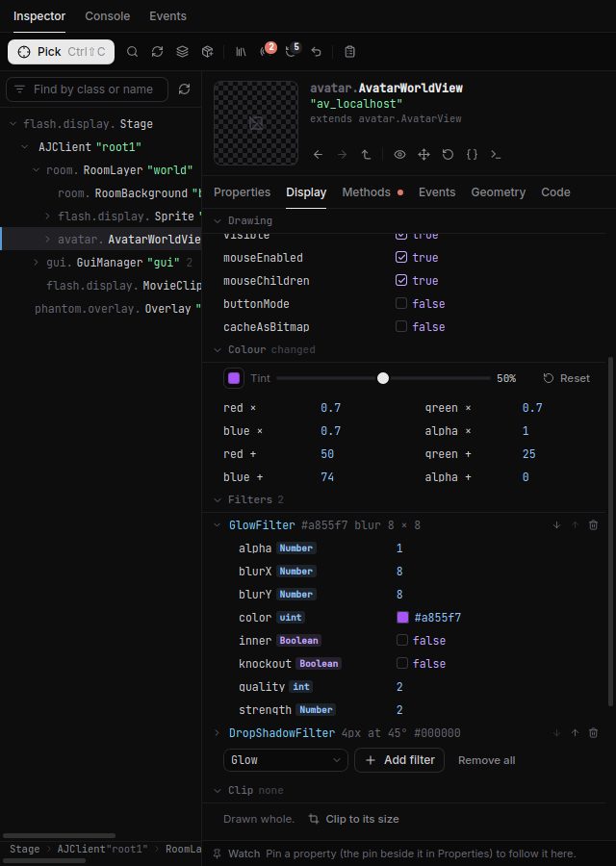The image size is (616, 866).
Task: Click the four-way move arrows icon
Action: point(423,155)
